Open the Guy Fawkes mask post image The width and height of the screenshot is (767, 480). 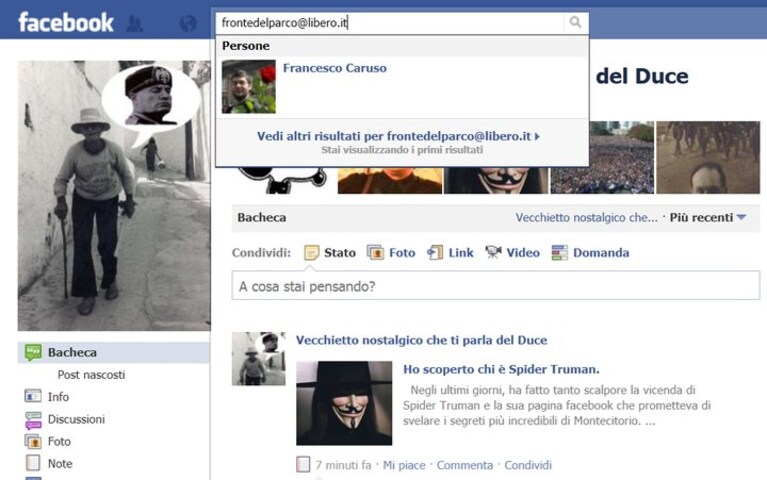(x=344, y=403)
